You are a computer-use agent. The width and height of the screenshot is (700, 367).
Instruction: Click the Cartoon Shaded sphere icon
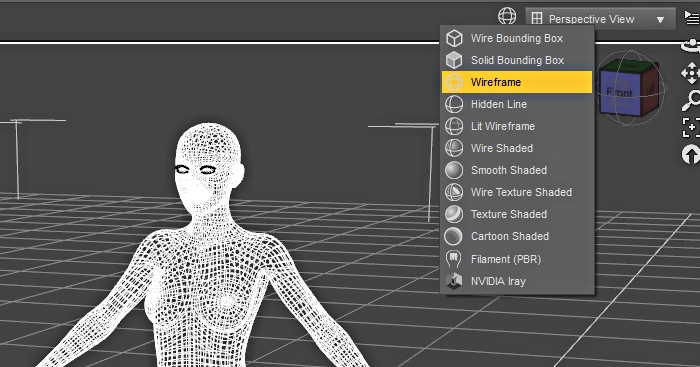click(454, 236)
